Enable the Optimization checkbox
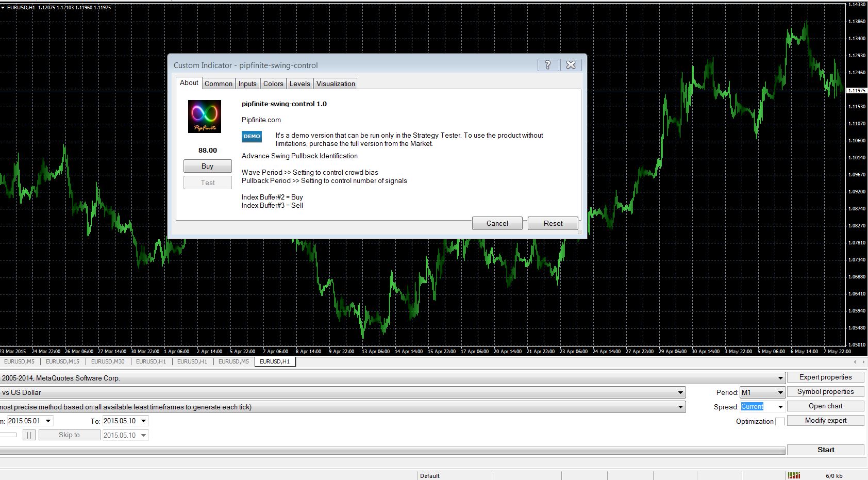868x480 pixels. pos(780,421)
